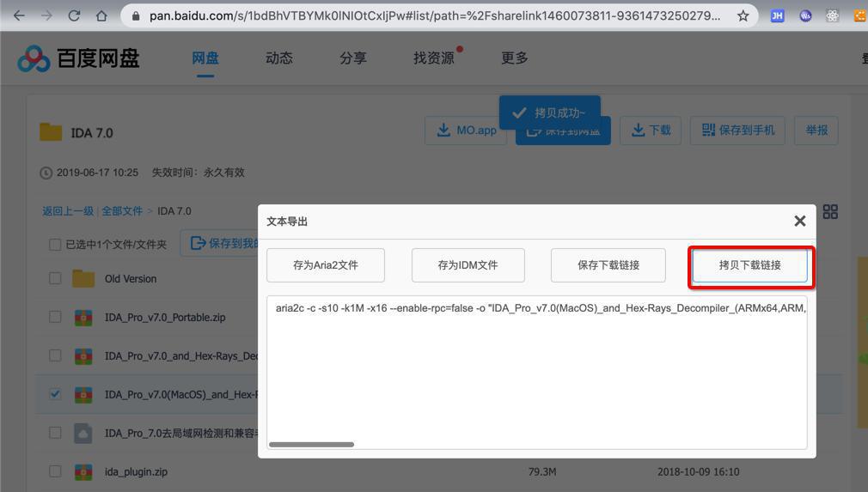The height and width of the screenshot is (492, 868).
Task: Click the browser address bar URL
Action: pos(435,16)
